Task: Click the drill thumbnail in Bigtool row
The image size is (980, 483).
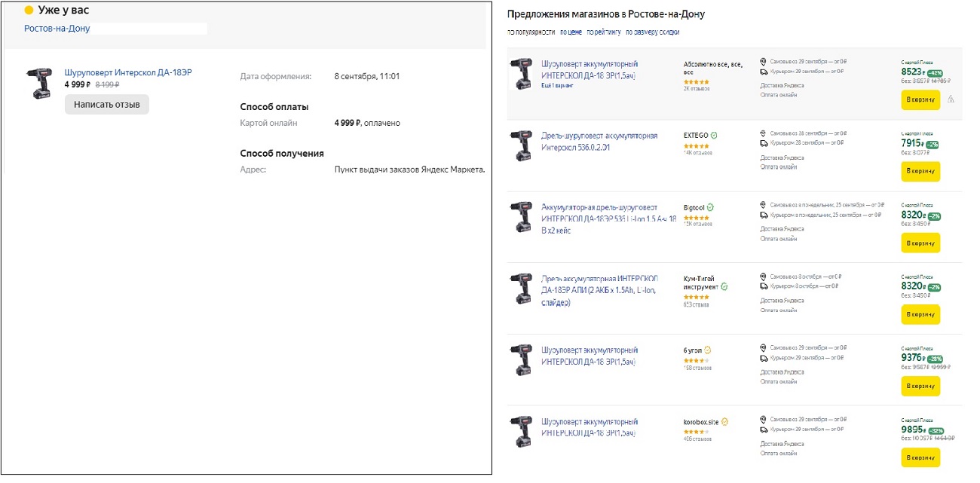Action: point(521,217)
